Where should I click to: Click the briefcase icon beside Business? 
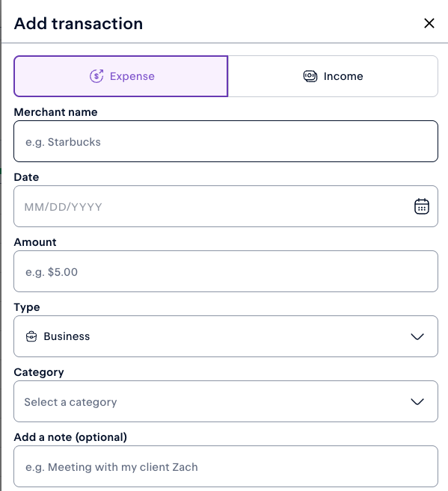31,336
